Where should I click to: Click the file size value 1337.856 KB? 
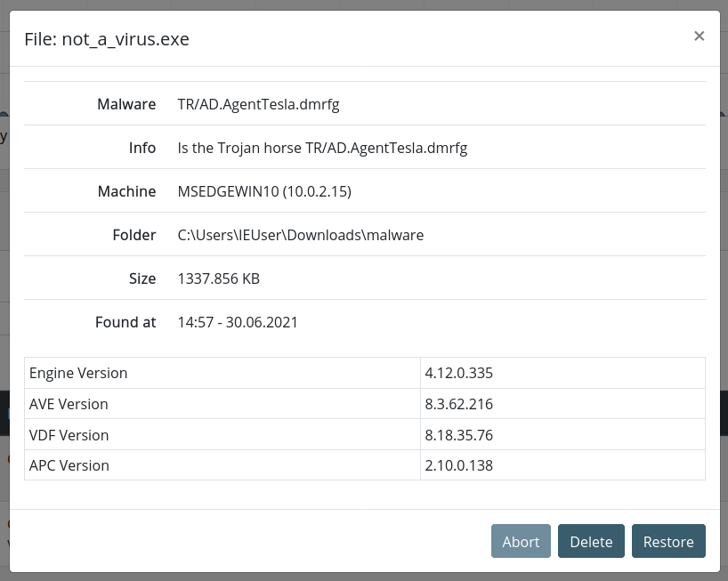click(x=219, y=278)
